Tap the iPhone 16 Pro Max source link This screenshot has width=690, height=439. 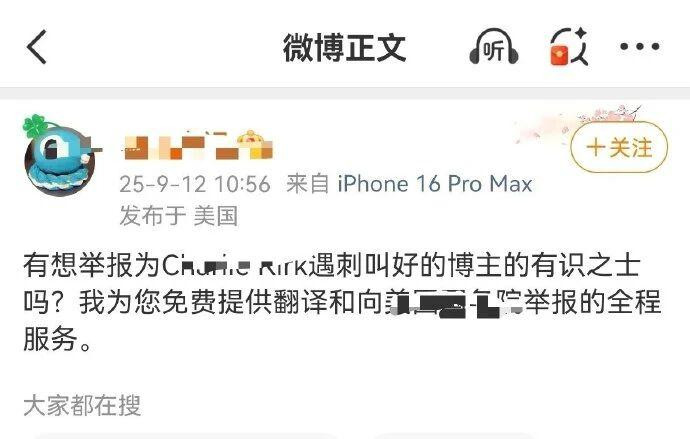[x=435, y=184]
